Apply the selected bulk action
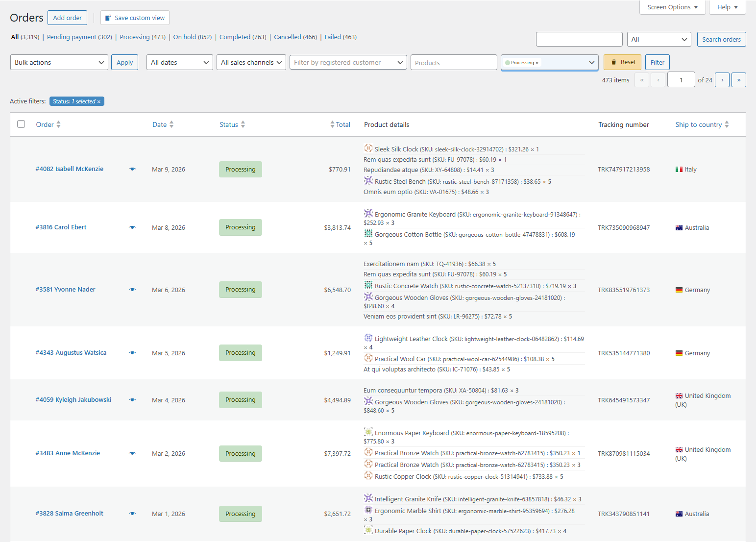Viewport: 756px width, 542px height. [x=125, y=62]
